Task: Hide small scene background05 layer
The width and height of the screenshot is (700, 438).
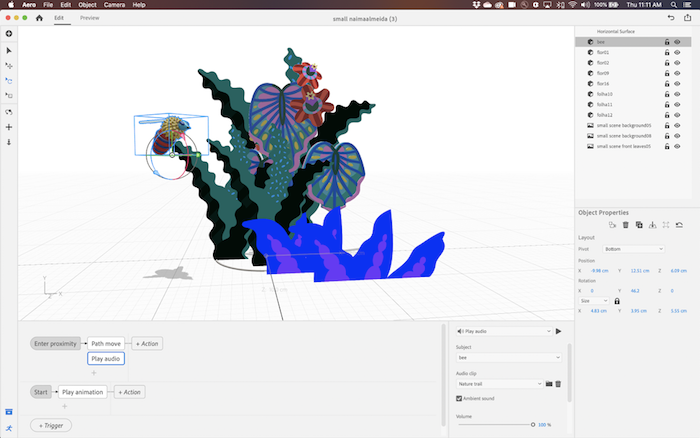Action: (x=677, y=125)
